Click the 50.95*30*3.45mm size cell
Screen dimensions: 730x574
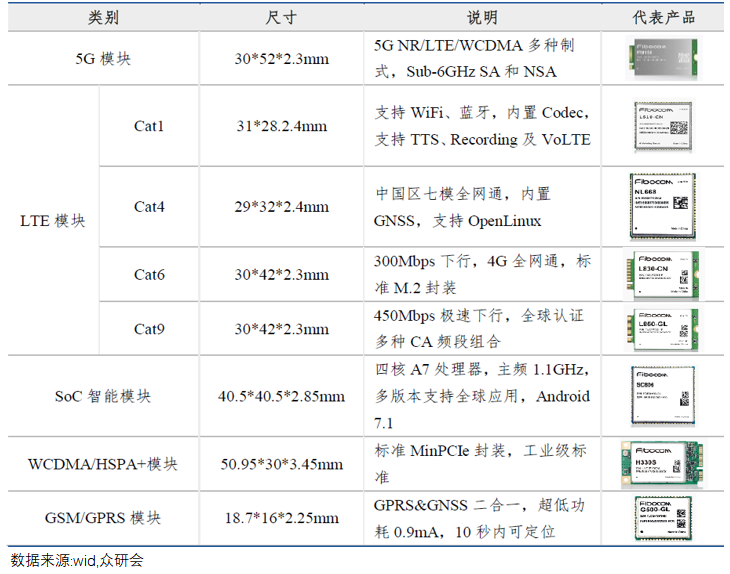(x=281, y=464)
